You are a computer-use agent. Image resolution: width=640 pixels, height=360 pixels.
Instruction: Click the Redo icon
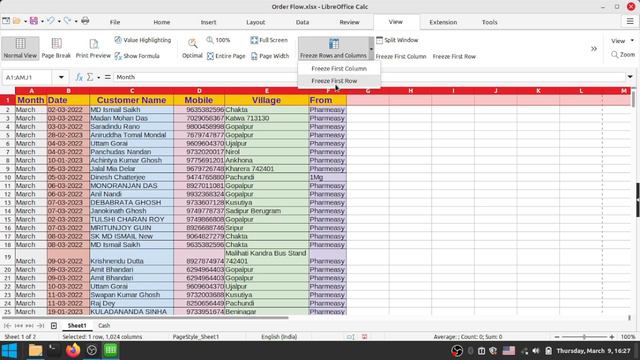point(67,20)
